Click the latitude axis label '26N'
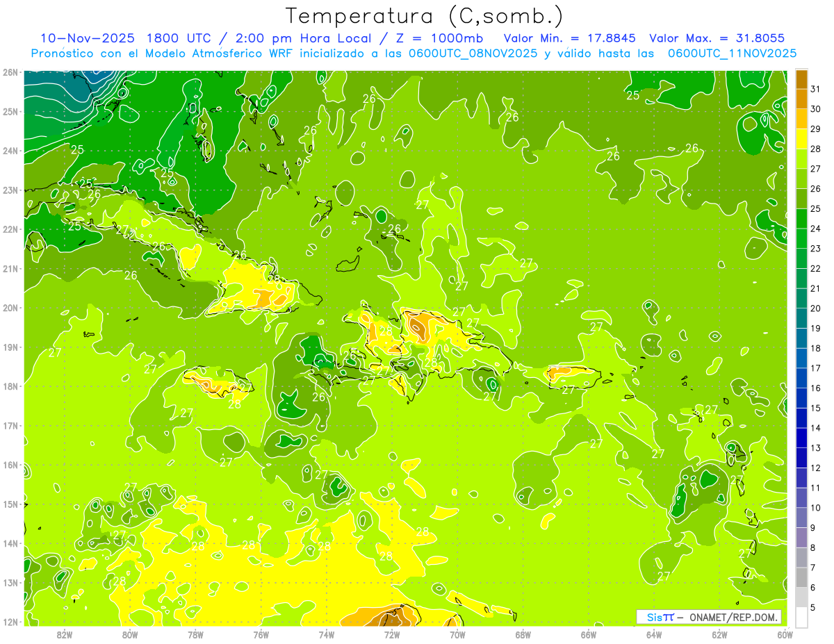834x644 pixels. (x=10, y=72)
